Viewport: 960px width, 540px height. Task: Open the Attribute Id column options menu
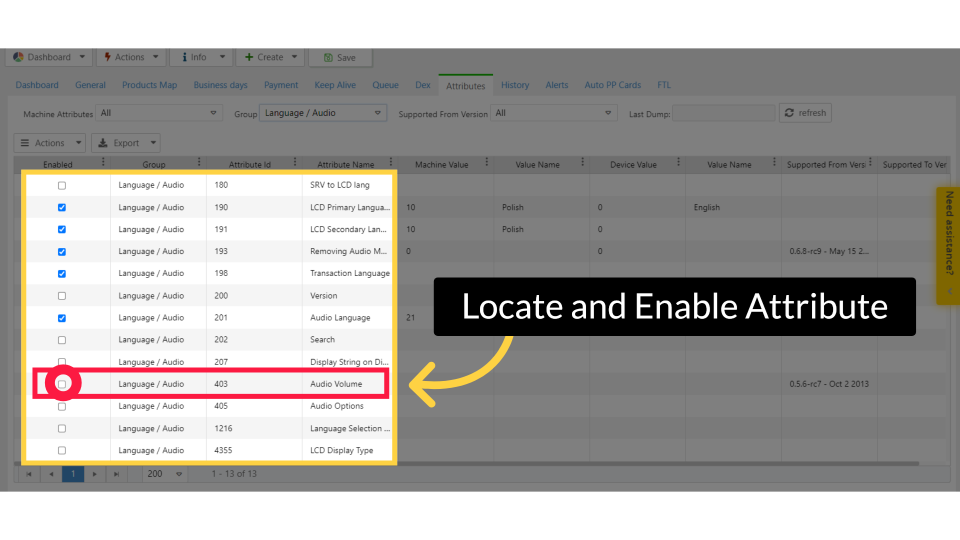[295, 163]
